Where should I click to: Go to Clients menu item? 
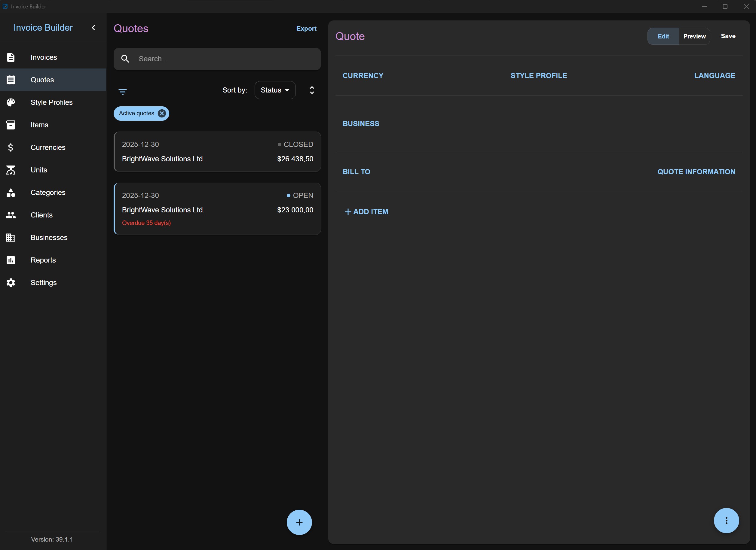53,215
